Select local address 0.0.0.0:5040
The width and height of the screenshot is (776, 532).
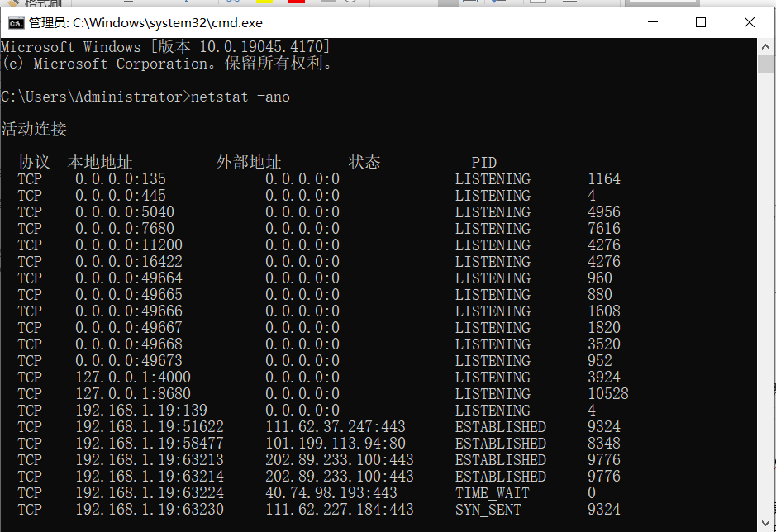[125, 212]
